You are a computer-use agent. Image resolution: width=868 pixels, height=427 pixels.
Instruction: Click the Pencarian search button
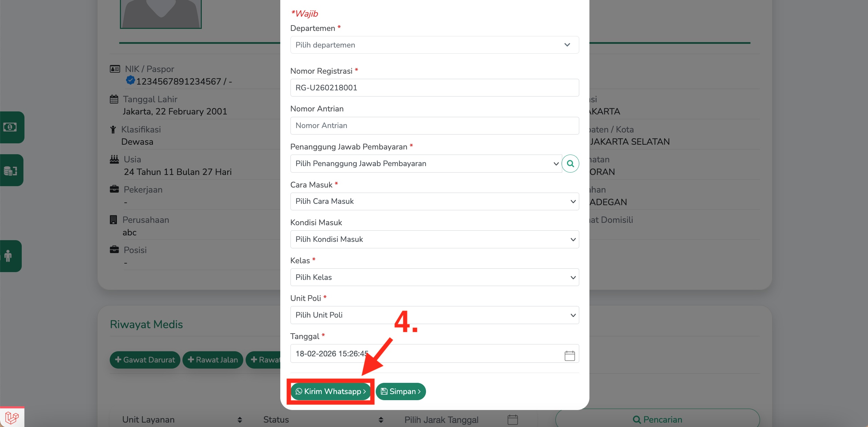pyautogui.click(x=657, y=420)
